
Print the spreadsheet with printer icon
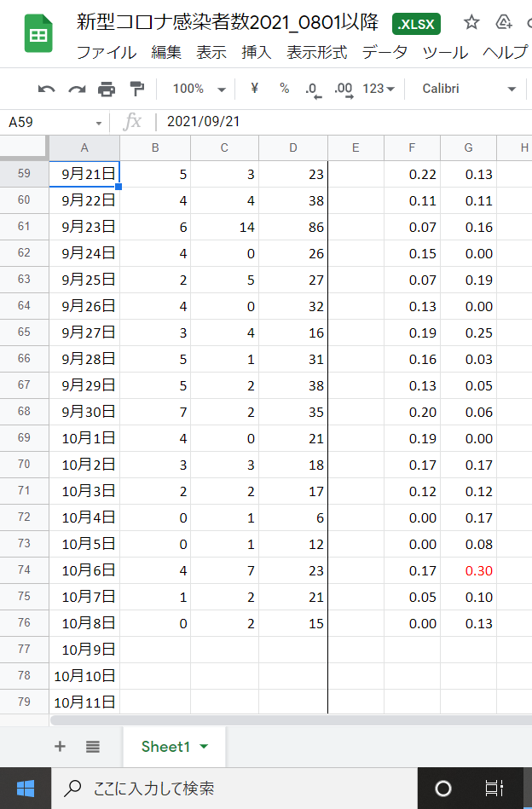coord(107,90)
